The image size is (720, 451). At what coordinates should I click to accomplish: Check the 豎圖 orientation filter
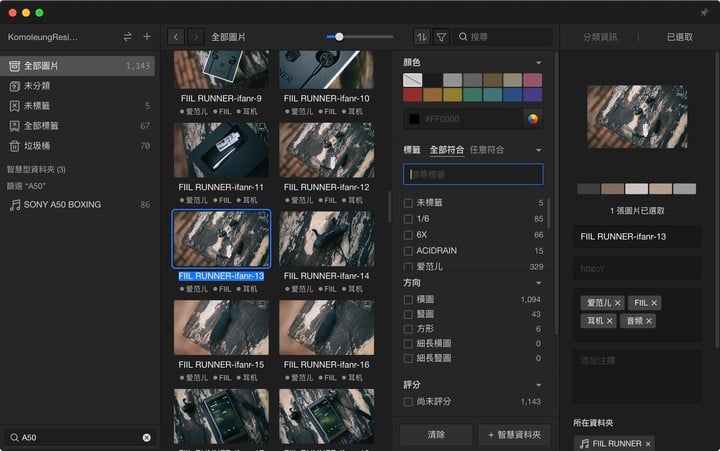[x=408, y=315]
